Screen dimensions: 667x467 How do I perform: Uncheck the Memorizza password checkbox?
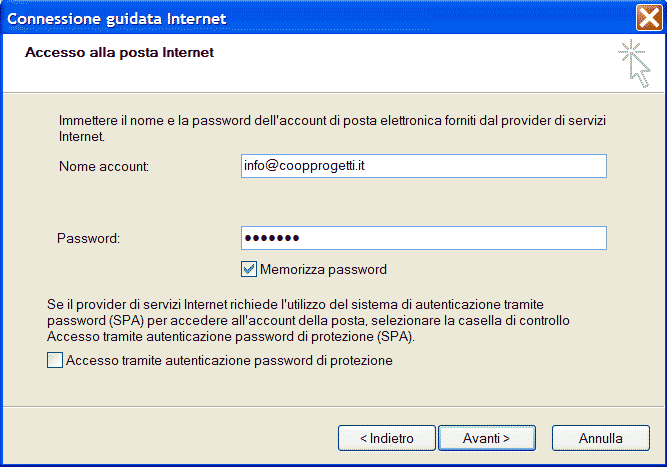click(x=249, y=269)
